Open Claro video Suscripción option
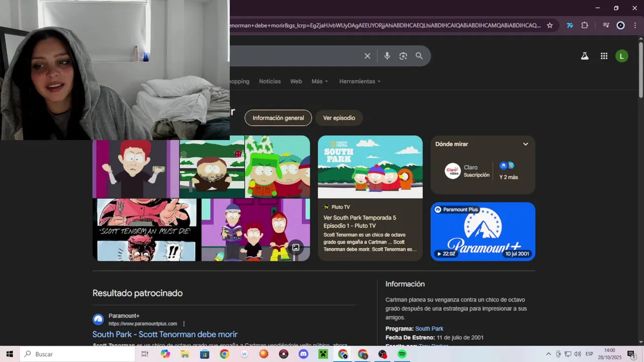 click(x=467, y=171)
